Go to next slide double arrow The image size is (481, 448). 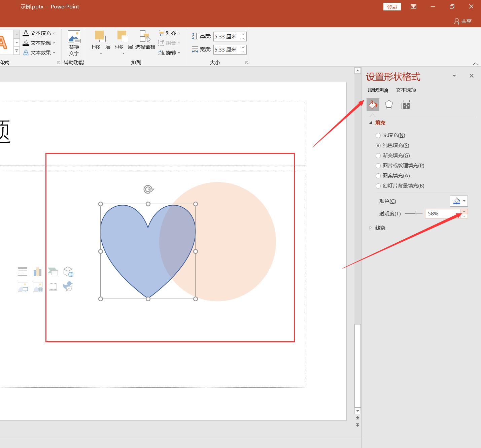click(x=357, y=425)
